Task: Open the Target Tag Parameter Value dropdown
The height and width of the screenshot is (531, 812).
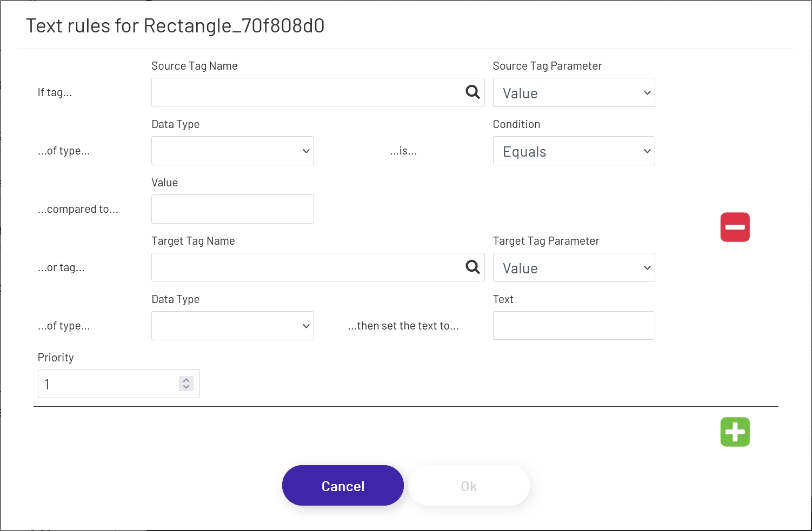Action: coord(573,267)
